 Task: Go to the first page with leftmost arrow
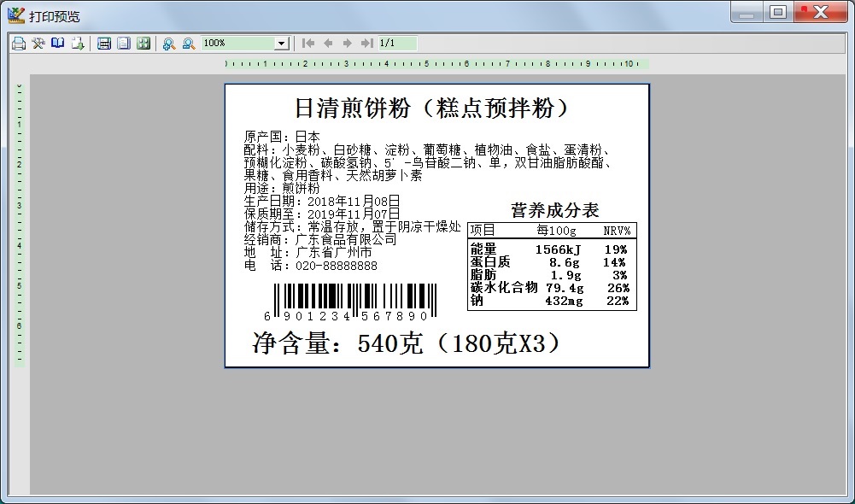point(308,43)
